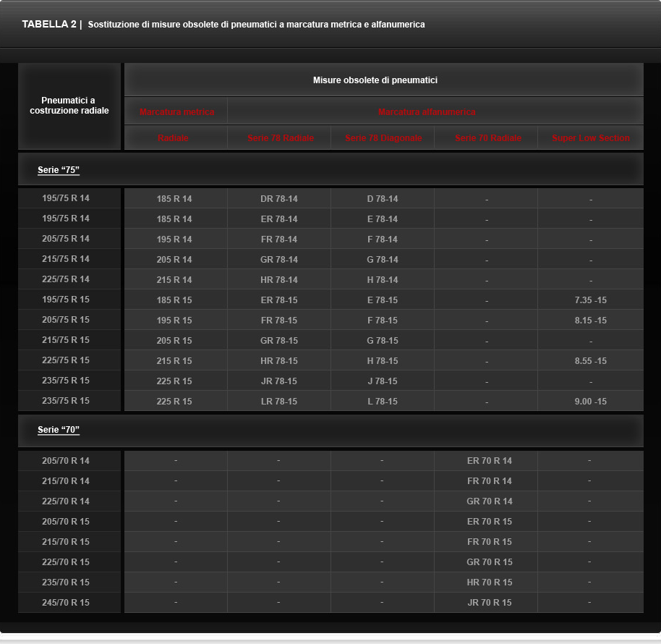The width and height of the screenshot is (661, 644).
Task: Select the "J 78-15" cell
Action: 383,381
